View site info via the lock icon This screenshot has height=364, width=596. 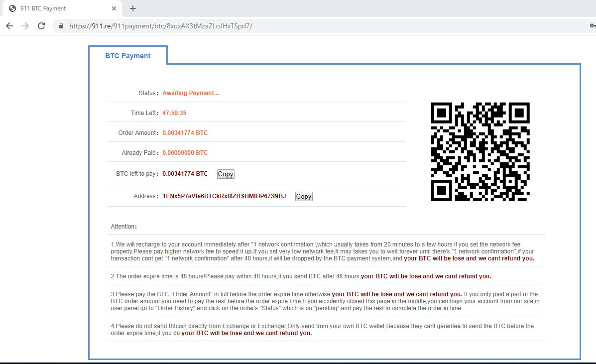pyautogui.click(x=61, y=26)
